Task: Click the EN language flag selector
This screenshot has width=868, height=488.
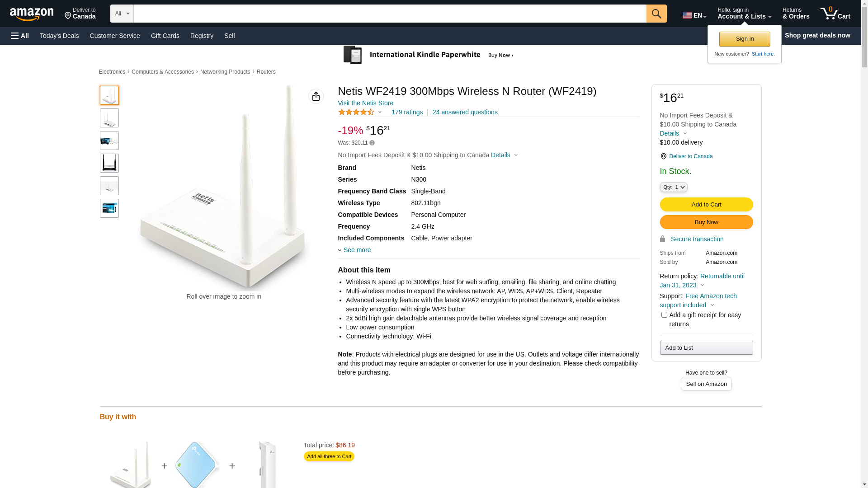Action: click(694, 15)
